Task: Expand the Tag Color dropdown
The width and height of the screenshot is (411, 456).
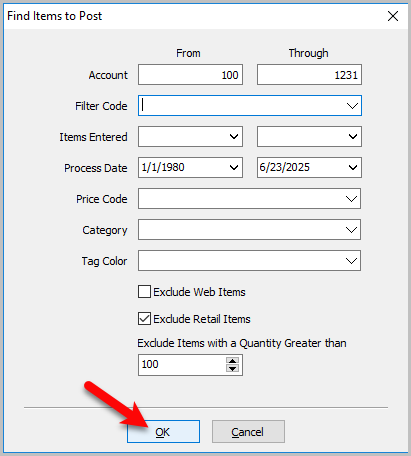Action: (351, 261)
